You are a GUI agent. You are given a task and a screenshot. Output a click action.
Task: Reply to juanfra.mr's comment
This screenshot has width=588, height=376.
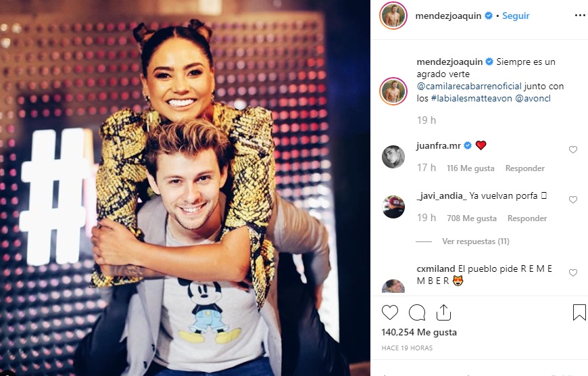pos(524,168)
